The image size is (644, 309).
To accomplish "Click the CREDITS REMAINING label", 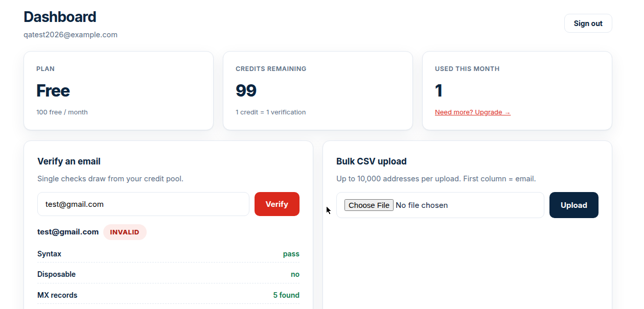I will point(271,69).
